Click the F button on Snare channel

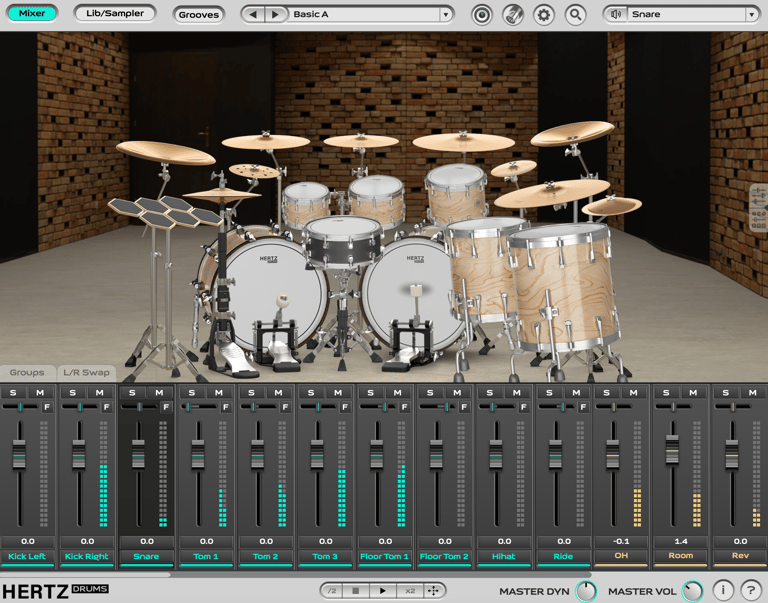pos(167,407)
